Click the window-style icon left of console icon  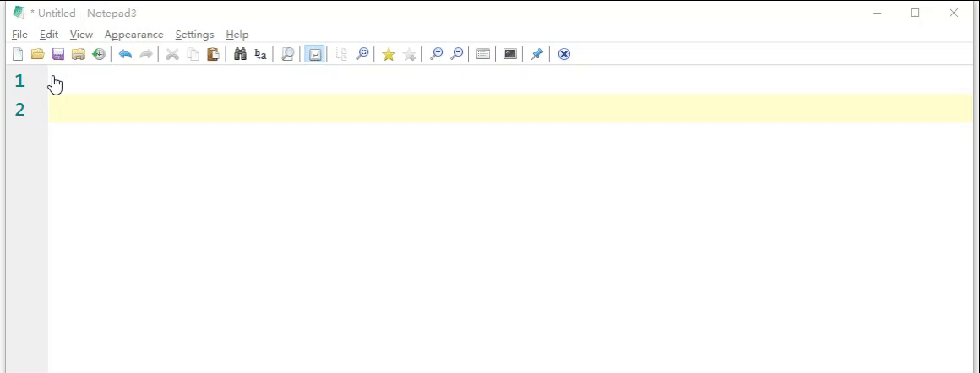point(483,54)
